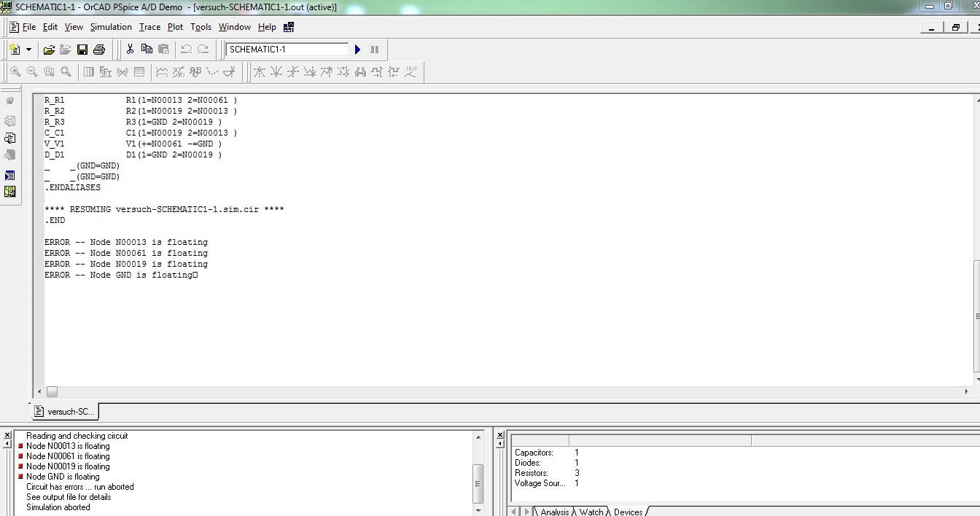Open the Window menu
The width and height of the screenshot is (980, 516).
tap(235, 27)
